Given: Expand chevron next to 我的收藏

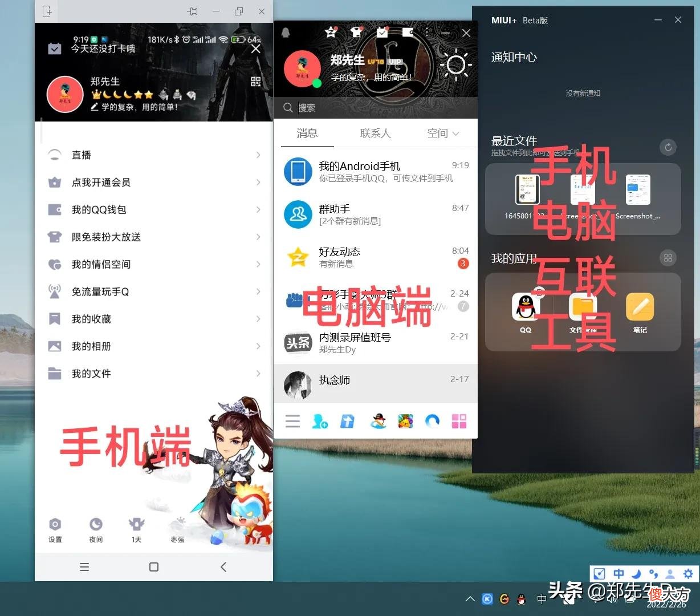Looking at the screenshot, I should [x=258, y=319].
